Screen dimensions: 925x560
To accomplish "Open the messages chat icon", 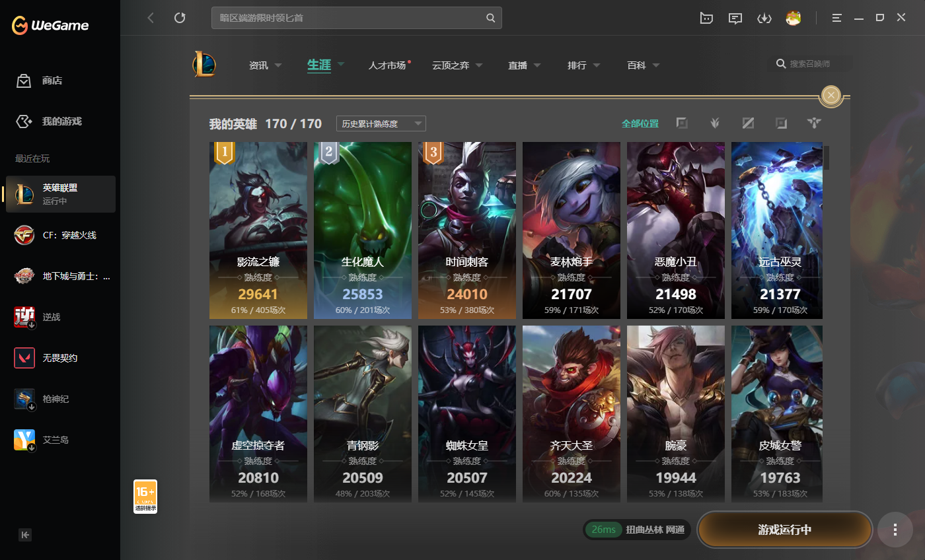I will [x=735, y=18].
